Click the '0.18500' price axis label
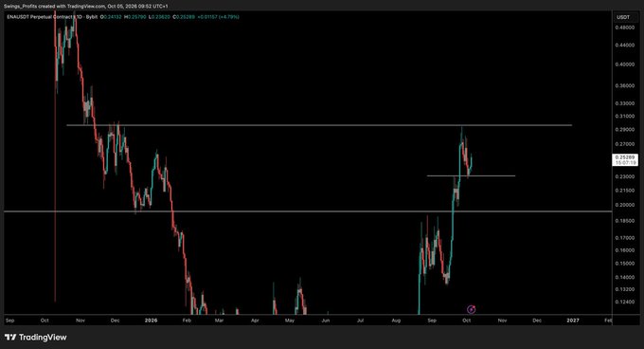 click(625, 221)
